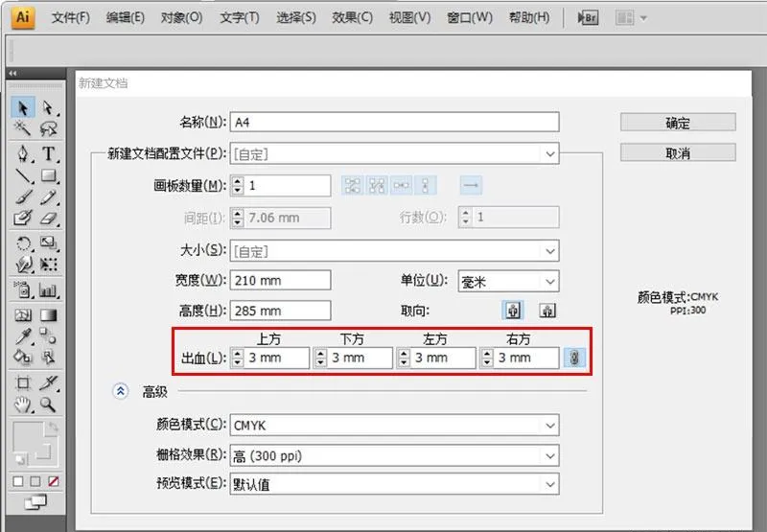Image resolution: width=767 pixels, height=532 pixels.
Task: Select the Eyedropper tool
Action: click(x=24, y=335)
